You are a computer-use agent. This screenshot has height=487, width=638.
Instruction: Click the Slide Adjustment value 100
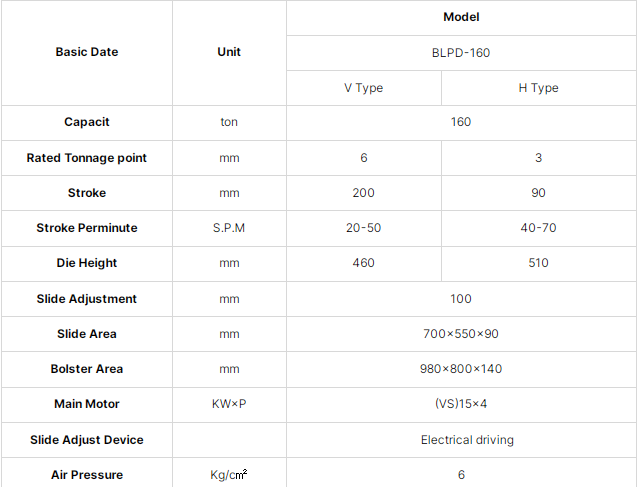[461, 299]
